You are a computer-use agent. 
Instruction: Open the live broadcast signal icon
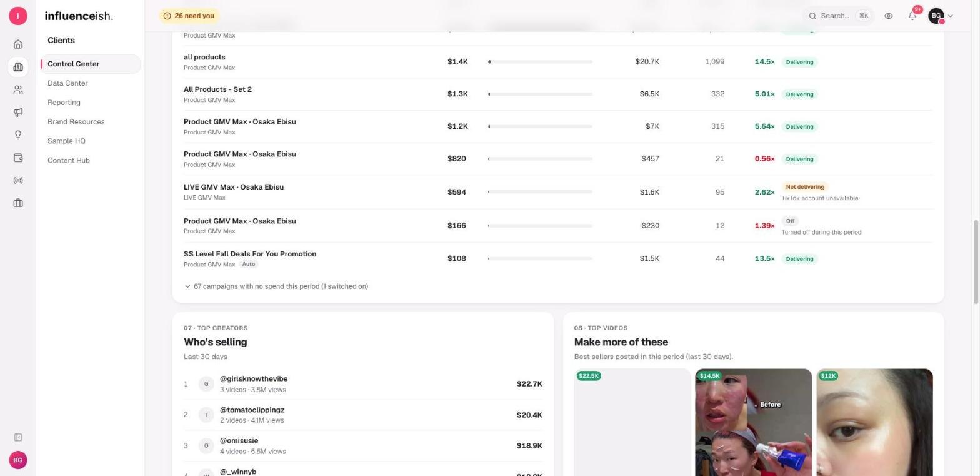tap(18, 180)
